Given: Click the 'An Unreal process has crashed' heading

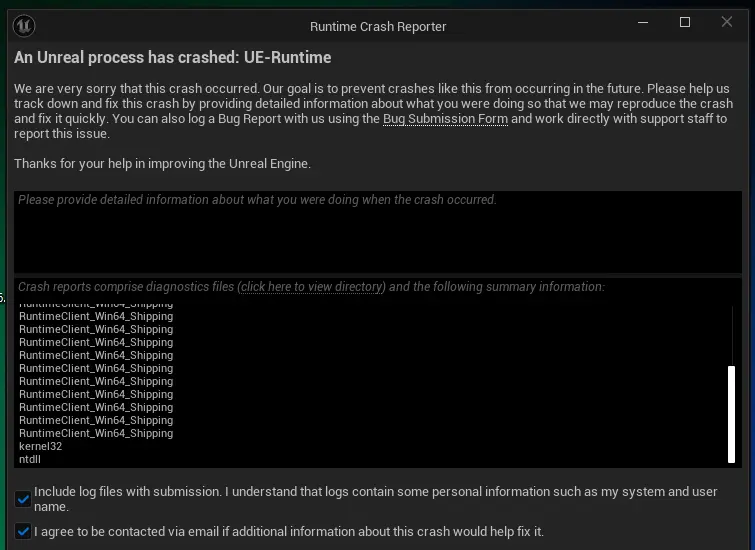Looking at the screenshot, I should click(172, 57).
